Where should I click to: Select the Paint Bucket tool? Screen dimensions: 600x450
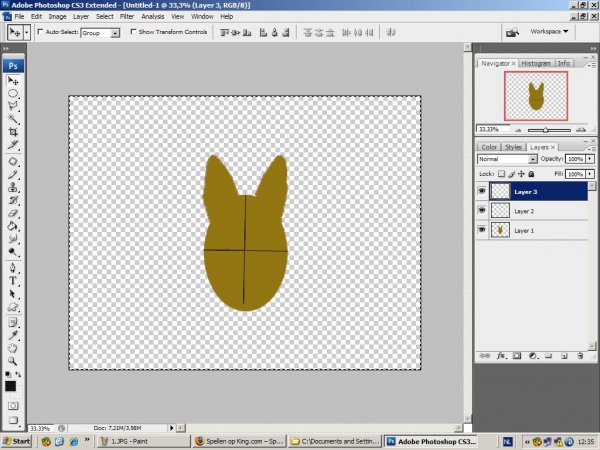click(13, 226)
